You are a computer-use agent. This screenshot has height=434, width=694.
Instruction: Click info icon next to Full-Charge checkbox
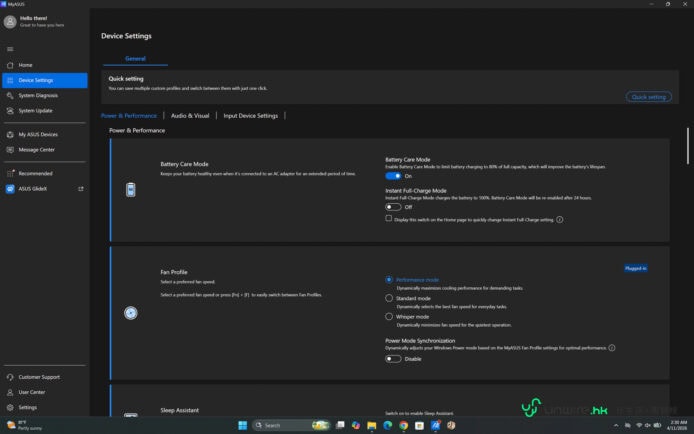pyautogui.click(x=559, y=219)
